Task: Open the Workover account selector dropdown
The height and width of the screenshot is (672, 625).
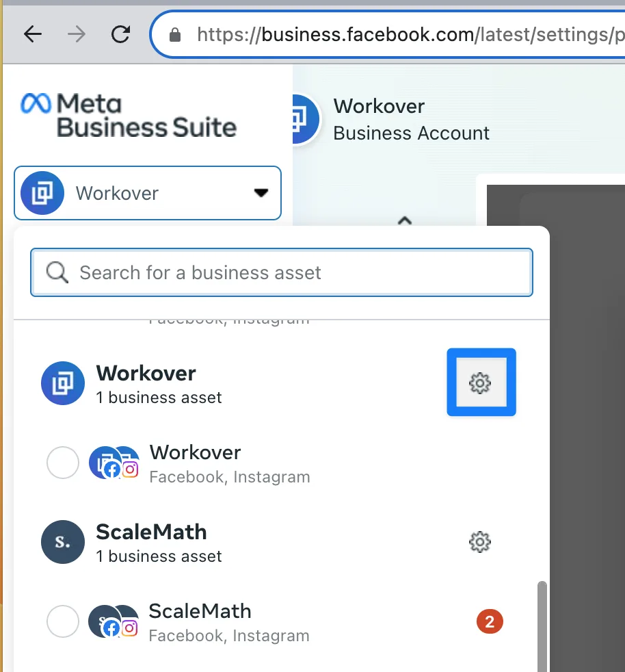Action: coord(148,193)
